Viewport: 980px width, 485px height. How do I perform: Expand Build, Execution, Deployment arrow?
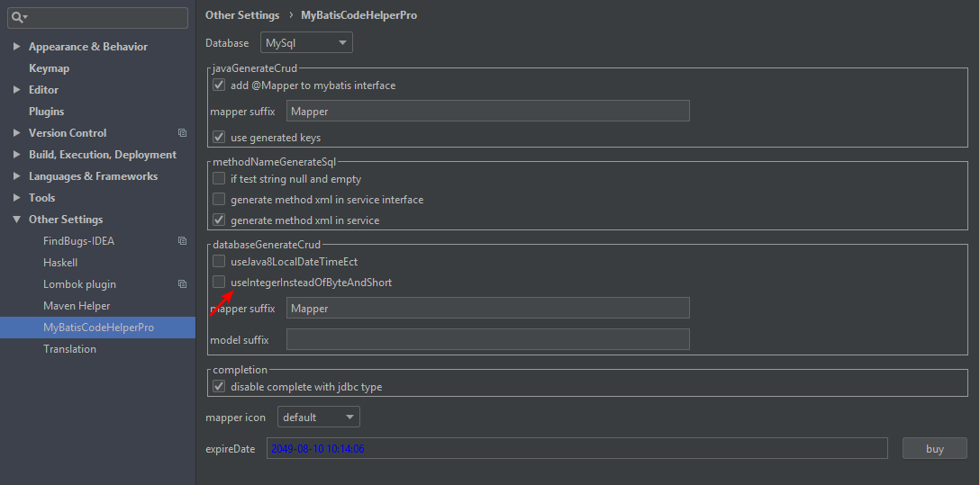[17, 154]
